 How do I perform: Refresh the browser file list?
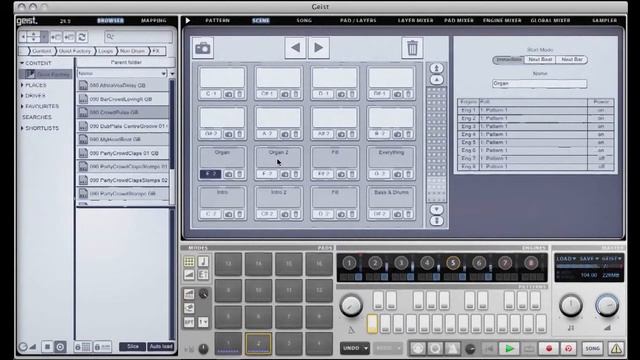pos(82,37)
